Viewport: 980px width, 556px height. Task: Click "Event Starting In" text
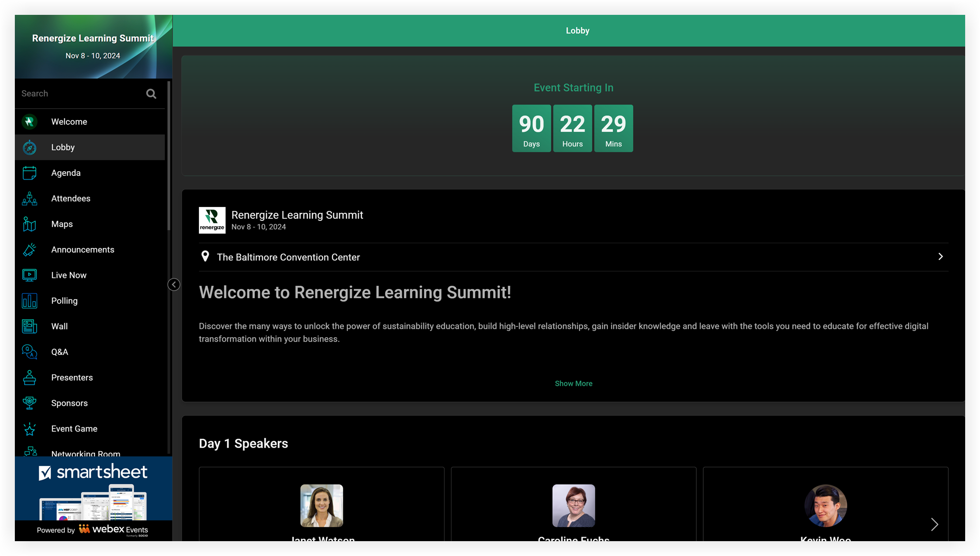tap(573, 88)
